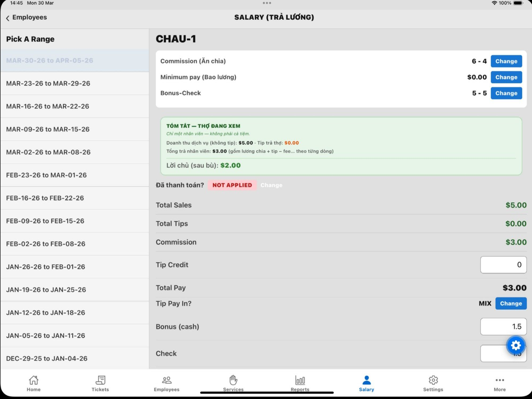532x399 pixels.
Task: Tap the MIX tip pay value
Action: [x=485, y=304]
